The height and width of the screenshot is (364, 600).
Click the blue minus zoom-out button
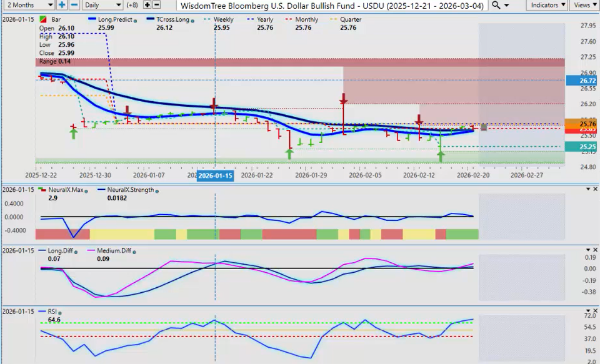click(74, 5)
